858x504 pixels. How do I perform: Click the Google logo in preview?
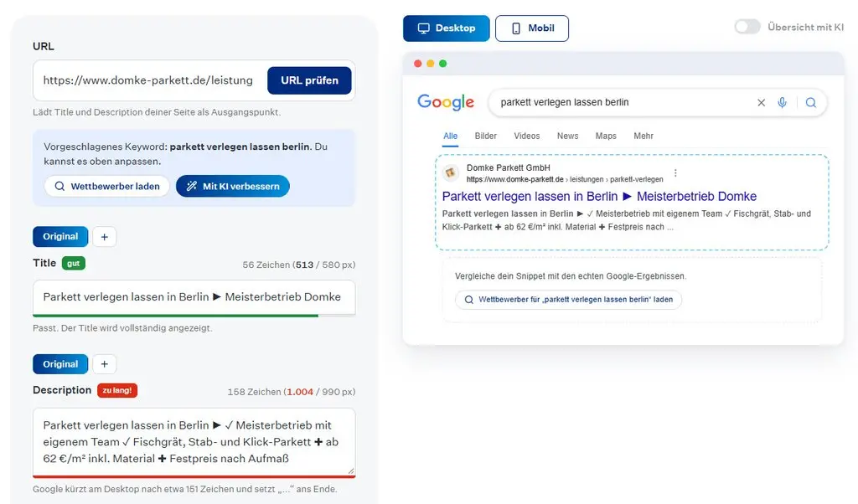[x=446, y=102]
